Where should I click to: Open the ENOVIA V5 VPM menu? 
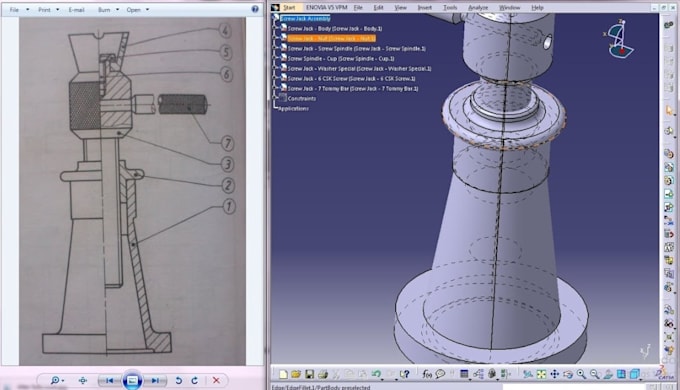pos(327,8)
